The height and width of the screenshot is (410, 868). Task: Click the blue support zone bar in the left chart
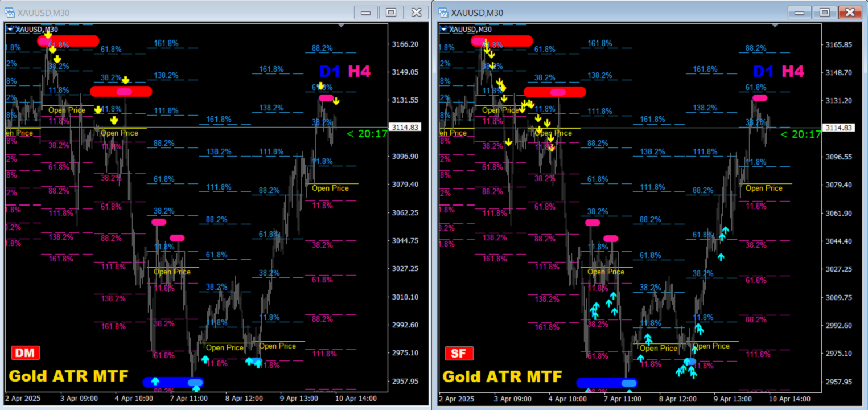coord(173,382)
